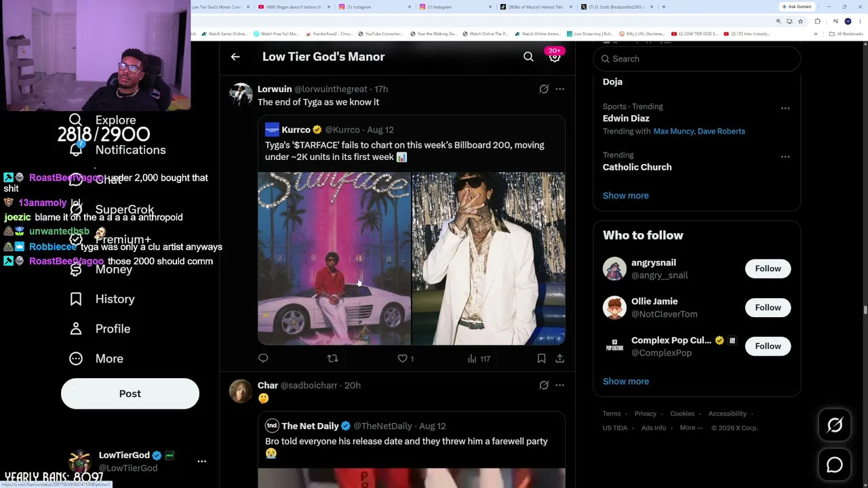The image size is (868, 488).
Task: Follow Ollie Jamie
Action: click(768, 308)
